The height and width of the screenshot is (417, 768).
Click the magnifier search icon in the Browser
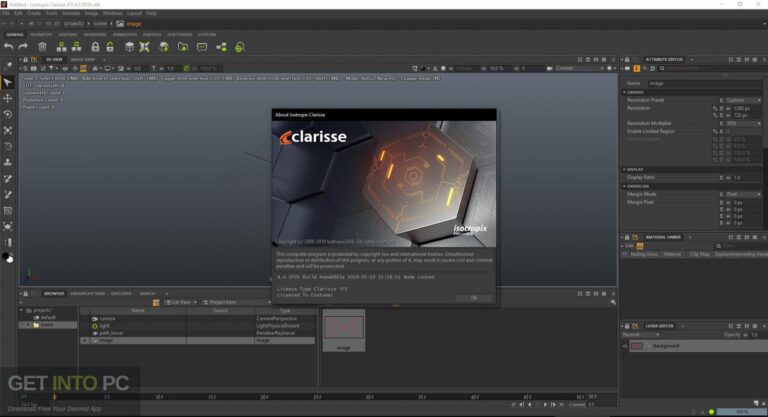(613, 303)
